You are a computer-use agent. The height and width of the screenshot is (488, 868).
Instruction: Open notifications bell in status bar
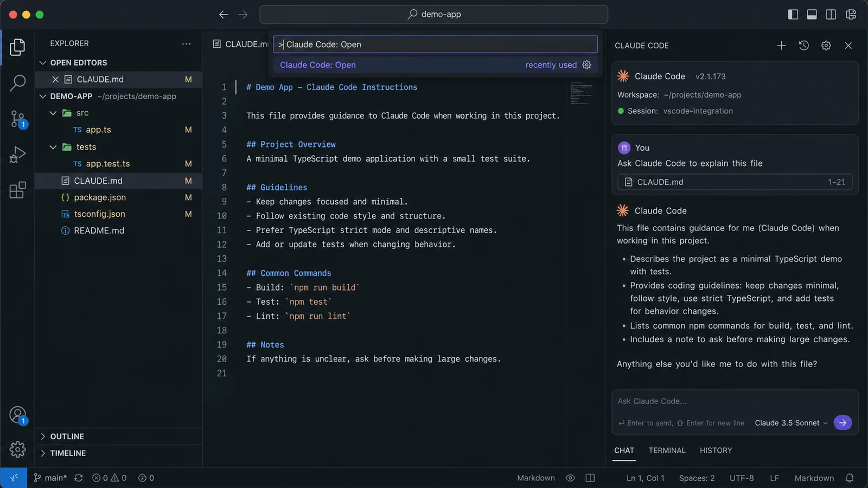850,478
